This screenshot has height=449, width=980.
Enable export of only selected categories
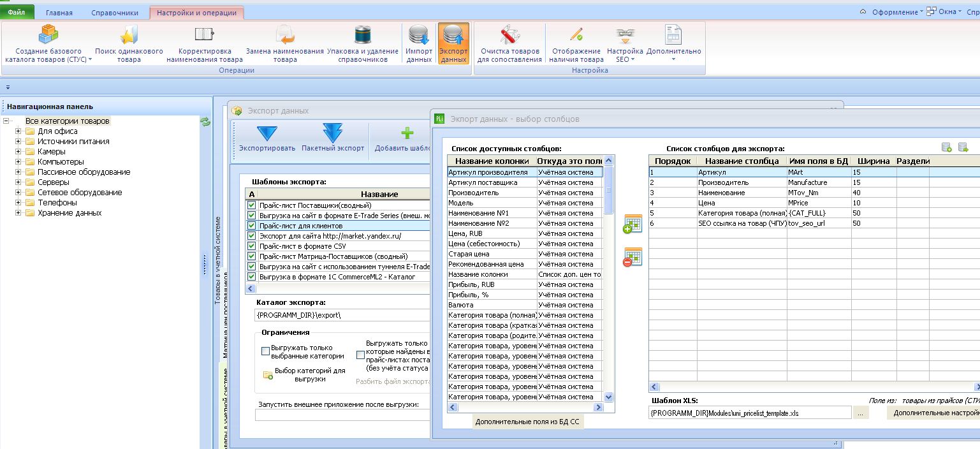266,351
